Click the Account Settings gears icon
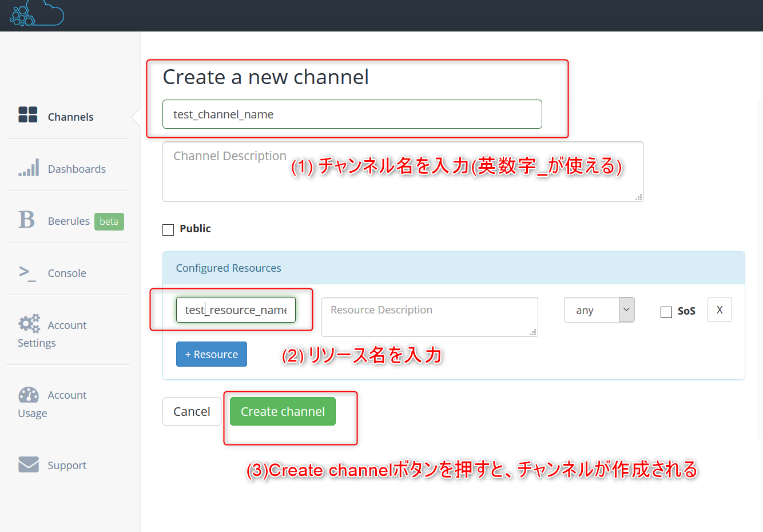763x532 pixels. pyautogui.click(x=29, y=324)
